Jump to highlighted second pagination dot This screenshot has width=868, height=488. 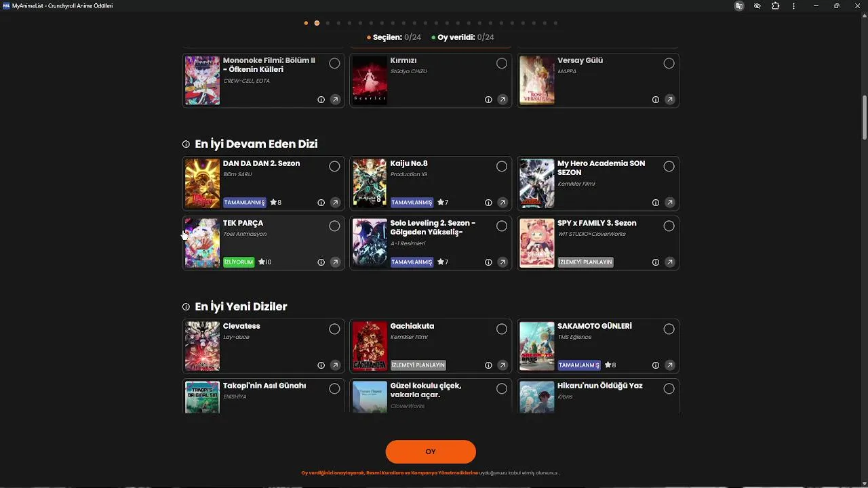click(x=317, y=23)
